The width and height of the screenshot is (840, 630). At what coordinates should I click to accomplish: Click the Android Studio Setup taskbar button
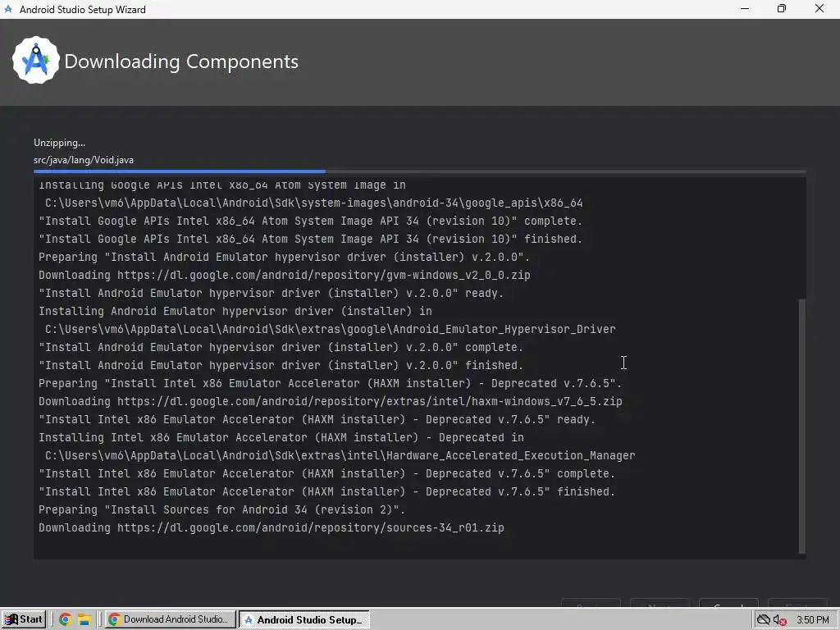pyautogui.click(x=304, y=619)
